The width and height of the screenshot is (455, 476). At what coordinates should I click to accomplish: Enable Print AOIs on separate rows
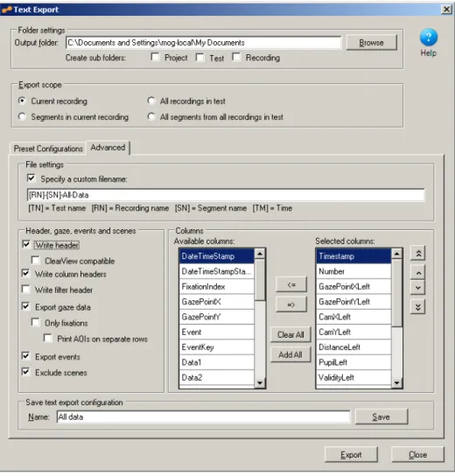pos(47,338)
